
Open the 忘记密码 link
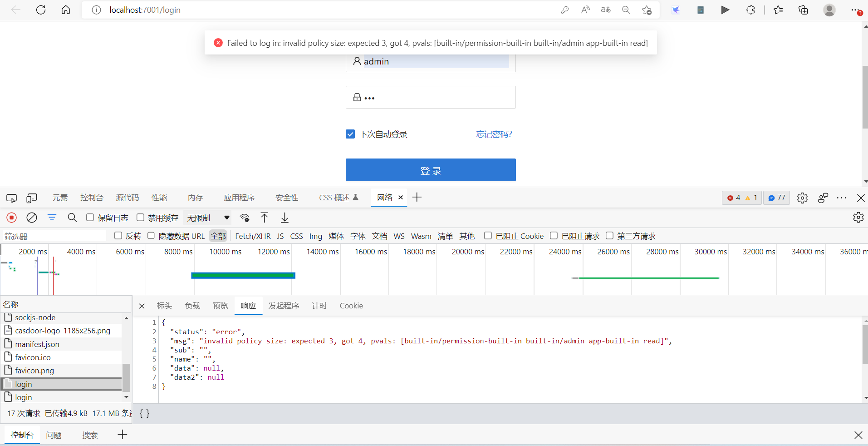(x=493, y=134)
